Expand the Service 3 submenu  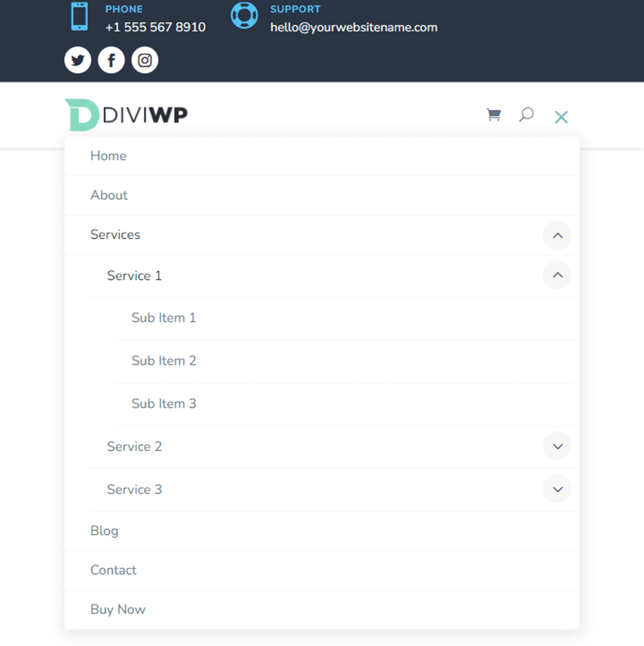(x=557, y=489)
